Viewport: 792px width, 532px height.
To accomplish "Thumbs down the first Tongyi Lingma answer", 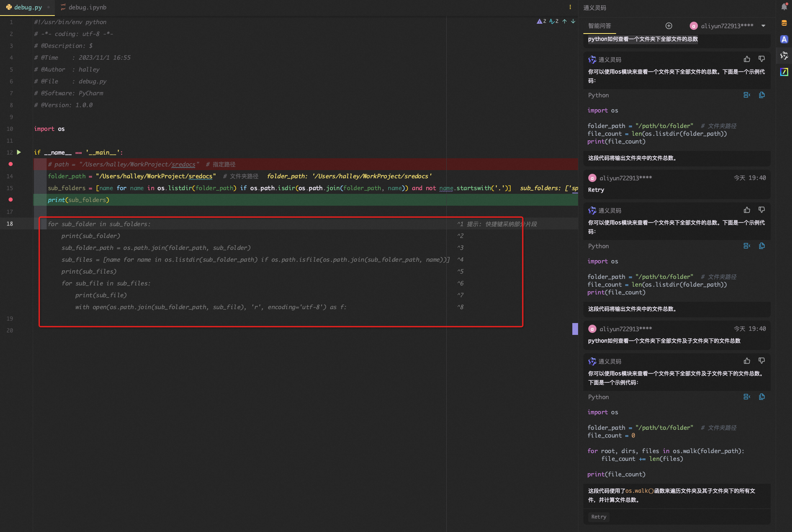I will coord(761,59).
